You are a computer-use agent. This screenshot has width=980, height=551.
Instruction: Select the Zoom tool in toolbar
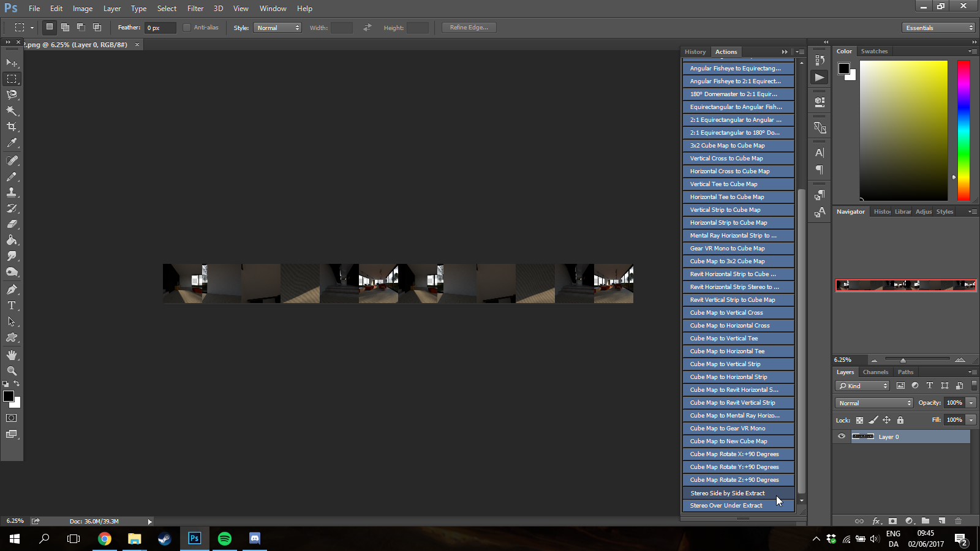coord(12,371)
